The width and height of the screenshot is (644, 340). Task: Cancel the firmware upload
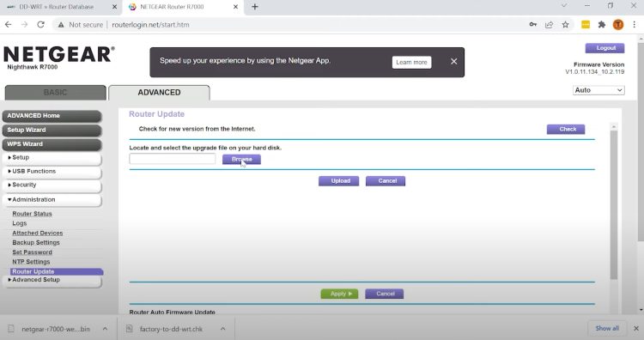[x=386, y=181]
